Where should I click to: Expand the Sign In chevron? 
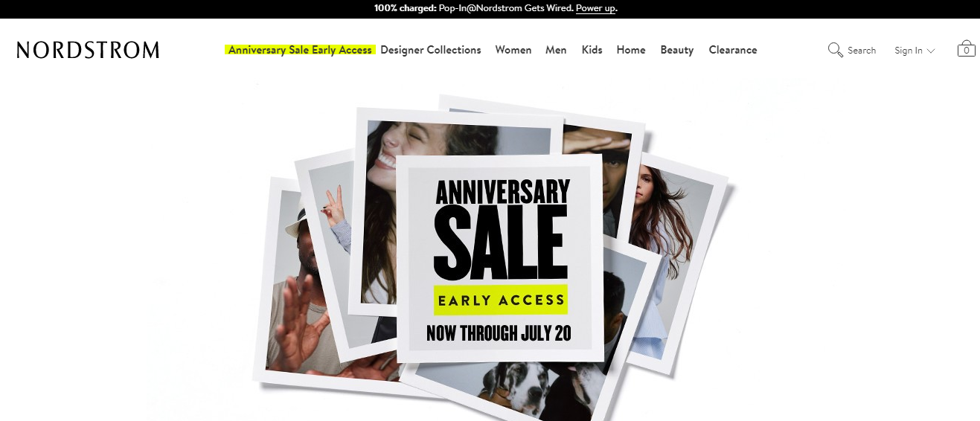click(931, 51)
